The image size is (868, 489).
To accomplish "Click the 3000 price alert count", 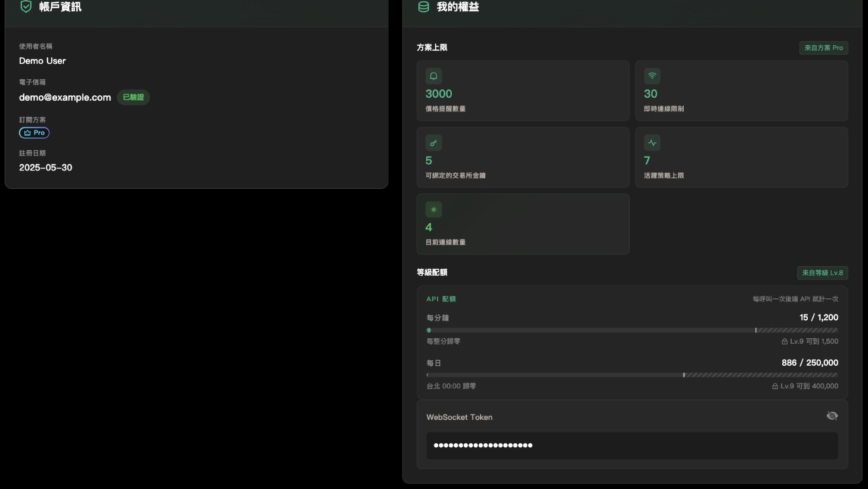I will click(x=439, y=94).
